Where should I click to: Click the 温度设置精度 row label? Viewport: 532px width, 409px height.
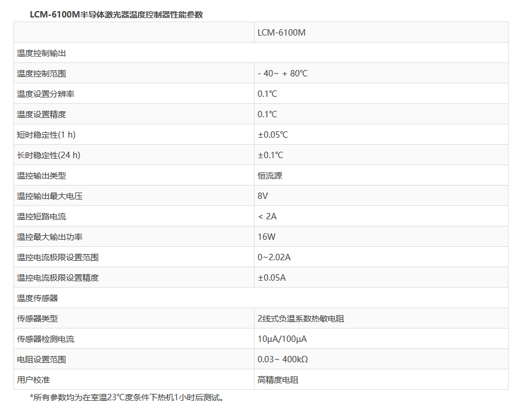[x=41, y=114]
